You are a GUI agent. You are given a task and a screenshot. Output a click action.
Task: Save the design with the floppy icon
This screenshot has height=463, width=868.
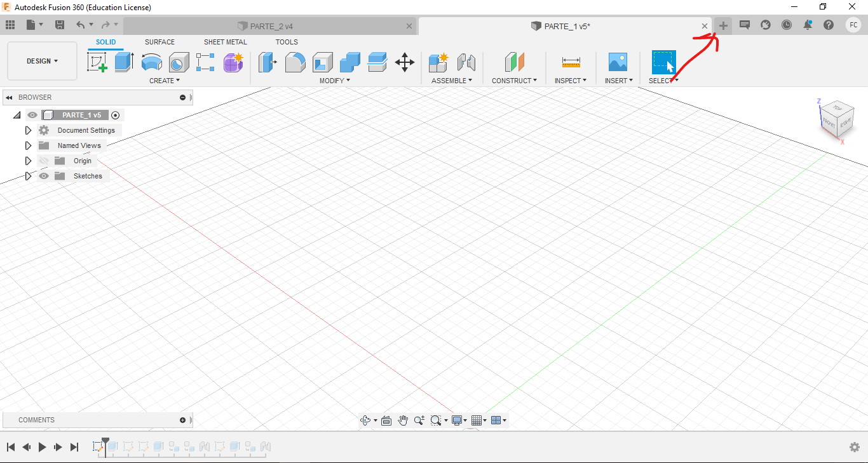[60, 25]
